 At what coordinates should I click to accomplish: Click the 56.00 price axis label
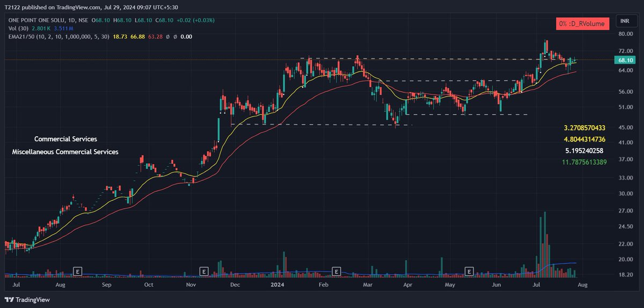pyautogui.click(x=626, y=92)
